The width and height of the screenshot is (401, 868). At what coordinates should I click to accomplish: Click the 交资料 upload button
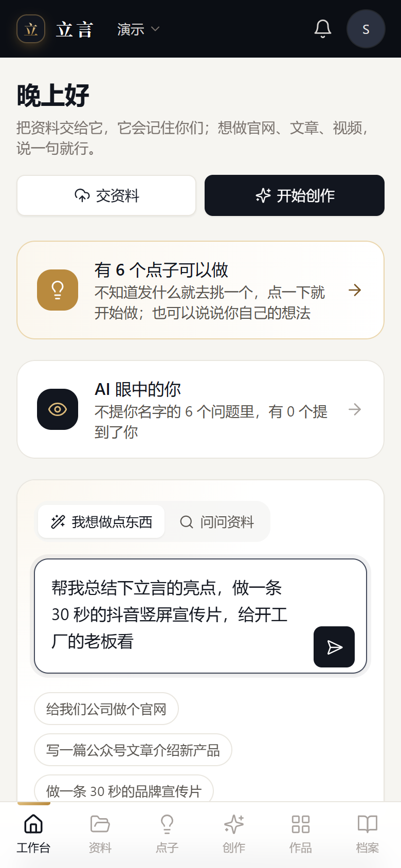(106, 195)
